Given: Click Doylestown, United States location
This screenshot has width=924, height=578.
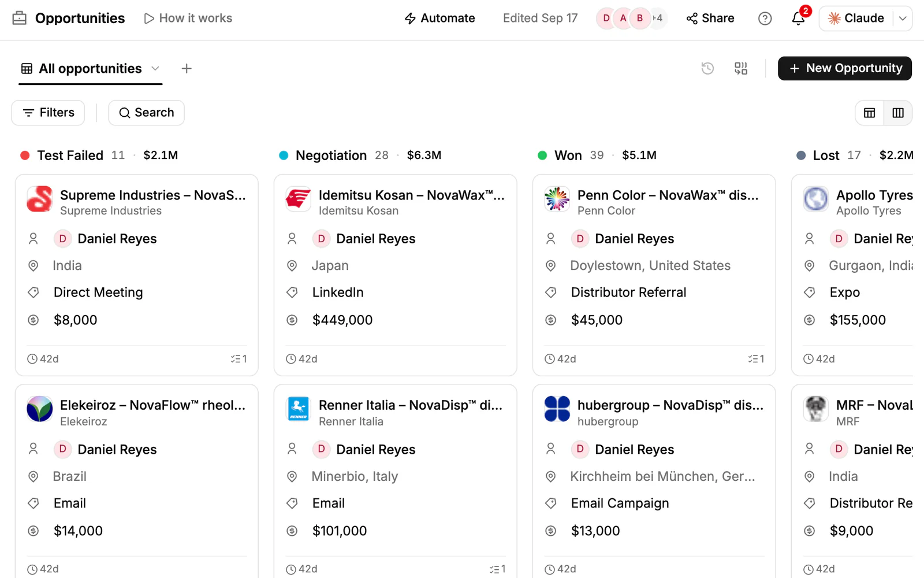Looking at the screenshot, I should click(650, 266).
